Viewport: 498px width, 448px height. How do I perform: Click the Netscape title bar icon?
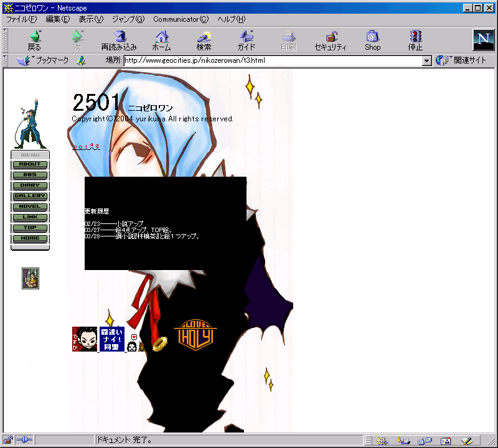click(8, 8)
